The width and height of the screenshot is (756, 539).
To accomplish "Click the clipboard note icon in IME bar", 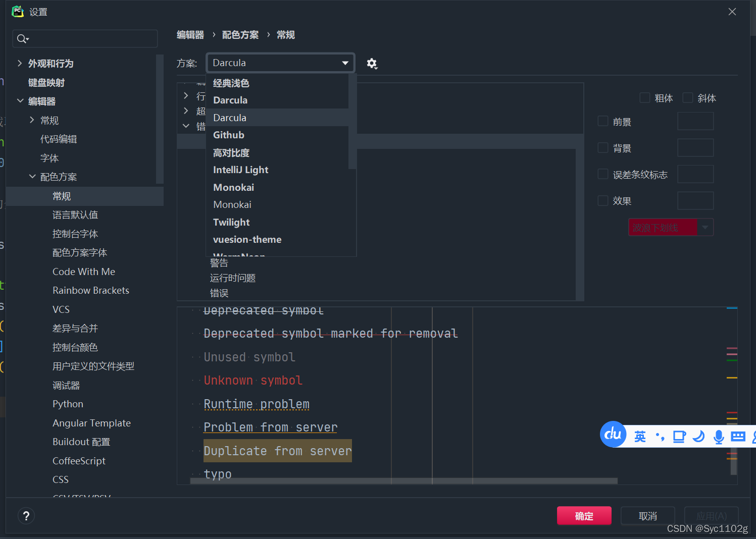I will [x=679, y=437].
